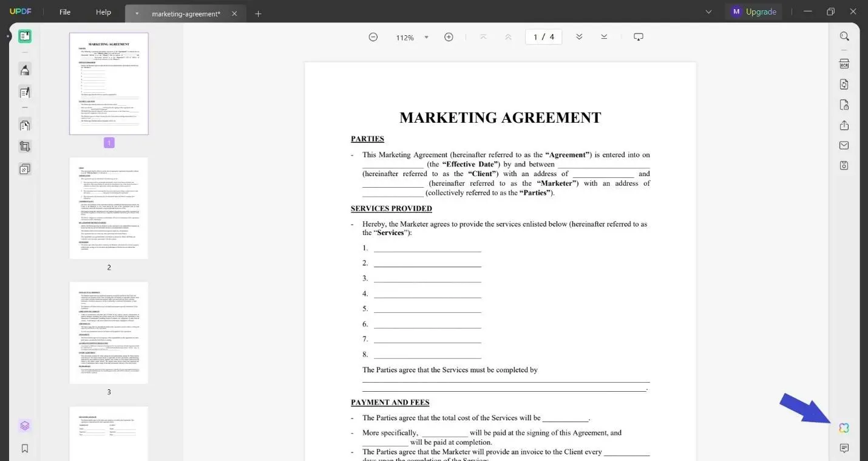The image size is (868, 461).
Task: Go to the next page
Action: click(x=579, y=37)
